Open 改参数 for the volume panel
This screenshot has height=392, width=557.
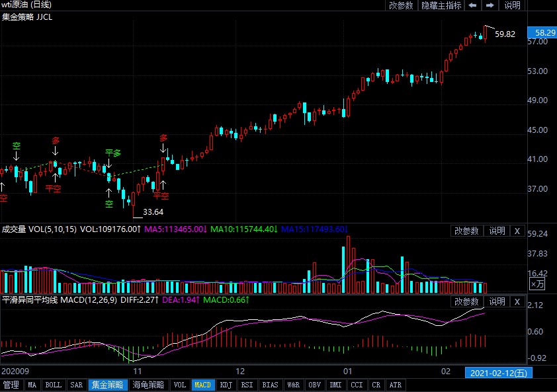[467, 231]
